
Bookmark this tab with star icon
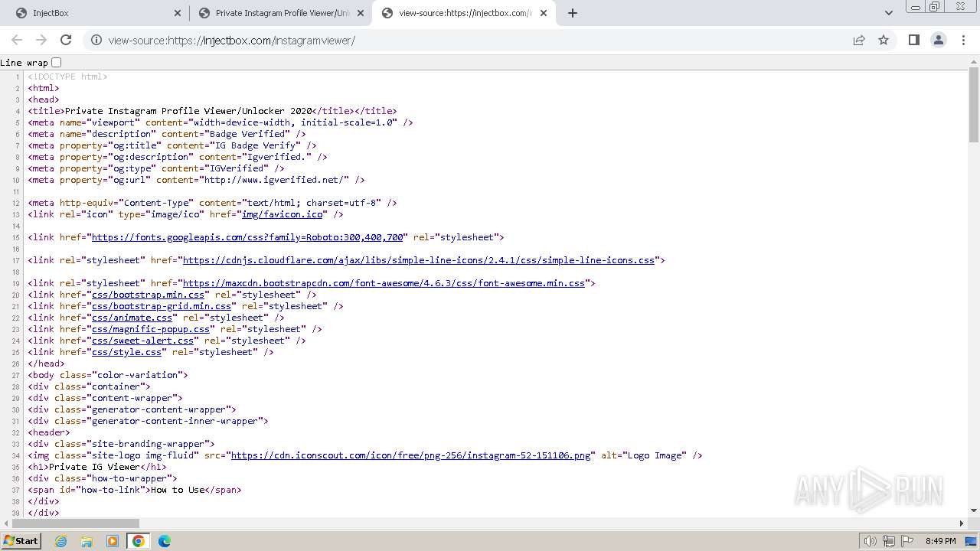point(884,40)
